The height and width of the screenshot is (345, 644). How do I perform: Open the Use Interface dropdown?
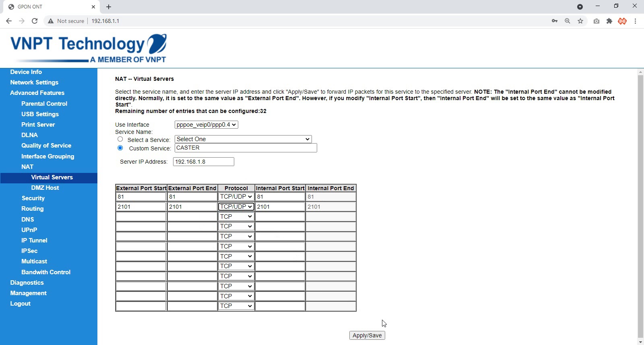point(206,125)
